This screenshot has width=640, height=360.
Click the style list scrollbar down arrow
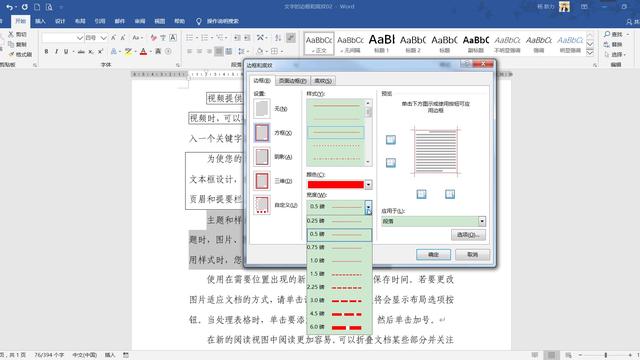point(368,162)
